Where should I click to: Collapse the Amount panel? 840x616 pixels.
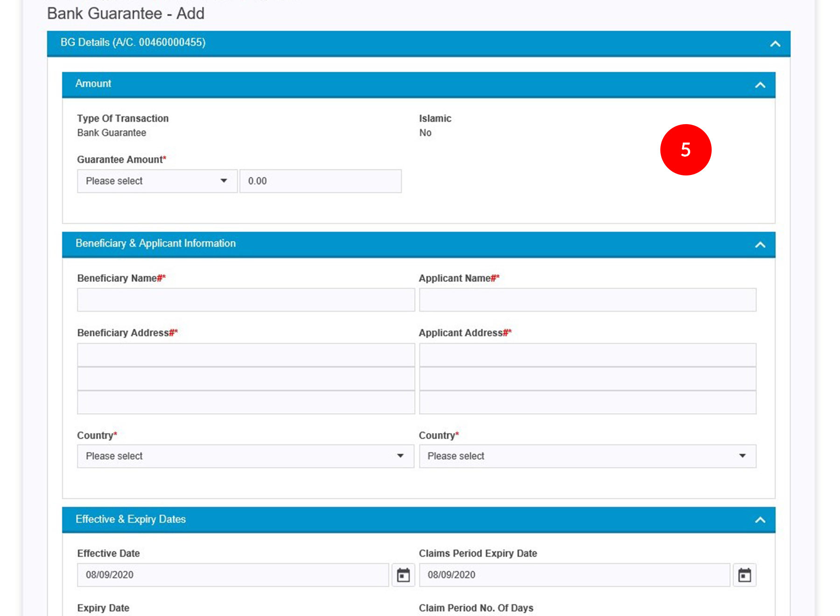pyautogui.click(x=760, y=85)
